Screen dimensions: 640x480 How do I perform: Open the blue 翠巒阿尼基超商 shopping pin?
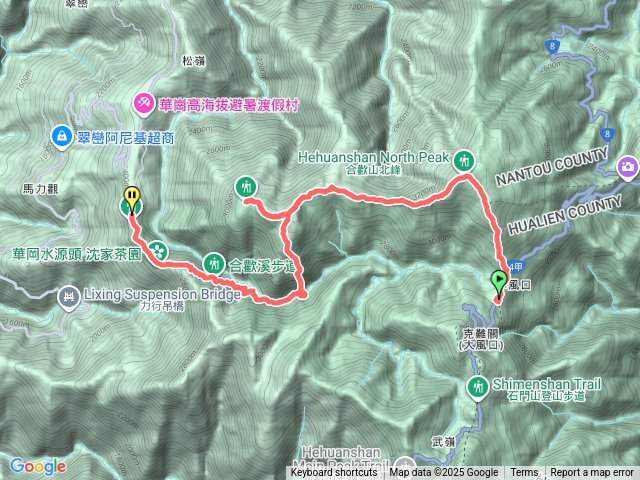62,137
